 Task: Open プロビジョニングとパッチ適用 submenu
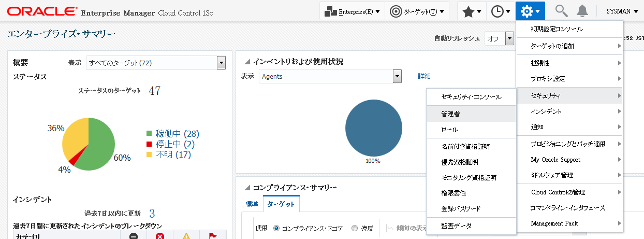(x=569, y=144)
